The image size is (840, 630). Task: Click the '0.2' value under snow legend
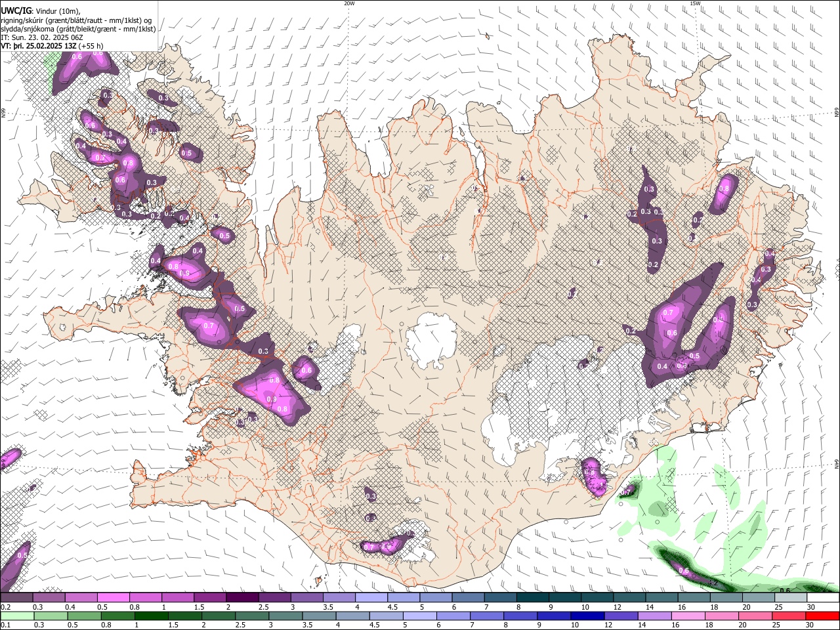5,607
